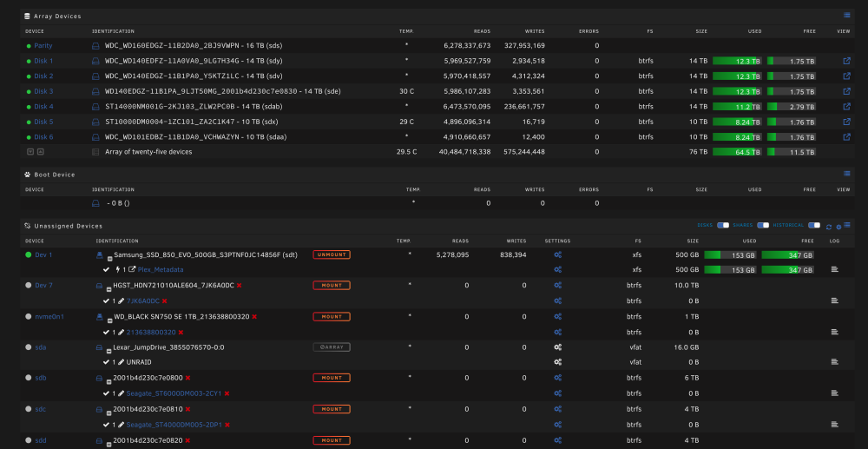868x449 pixels.
Task: Open the Disk 1 view icon
Action: click(846, 61)
